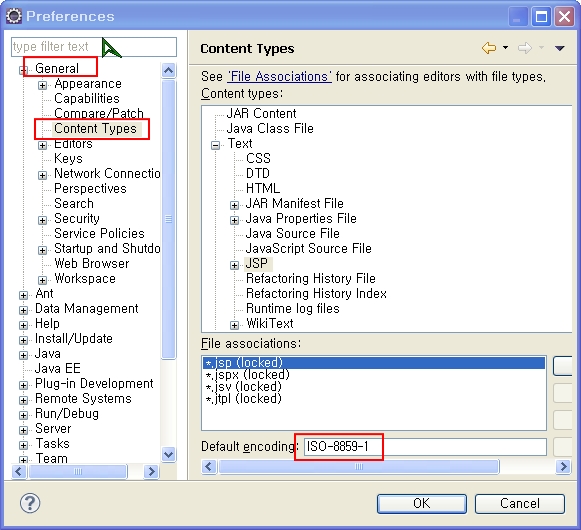
Task: Open the preferences view menu triangle
Action: click(560, 48)
